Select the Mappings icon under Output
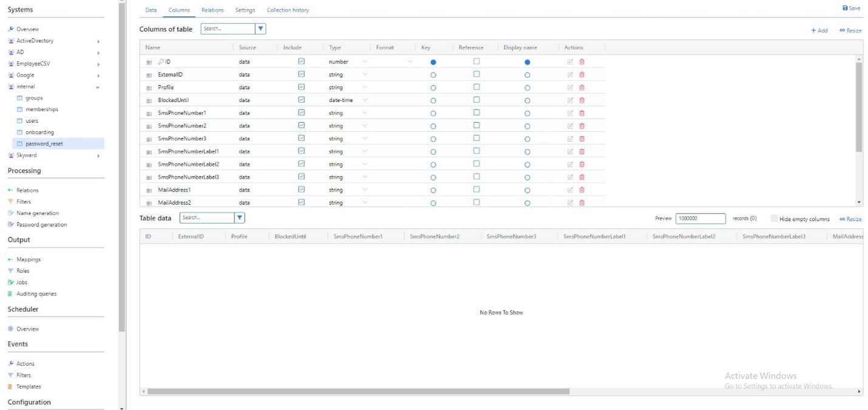 pyautogui.click(x=9, y=259)
